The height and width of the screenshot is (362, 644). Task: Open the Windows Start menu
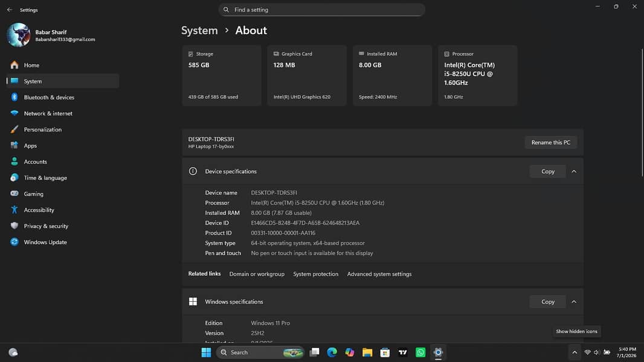click(206, 352)
